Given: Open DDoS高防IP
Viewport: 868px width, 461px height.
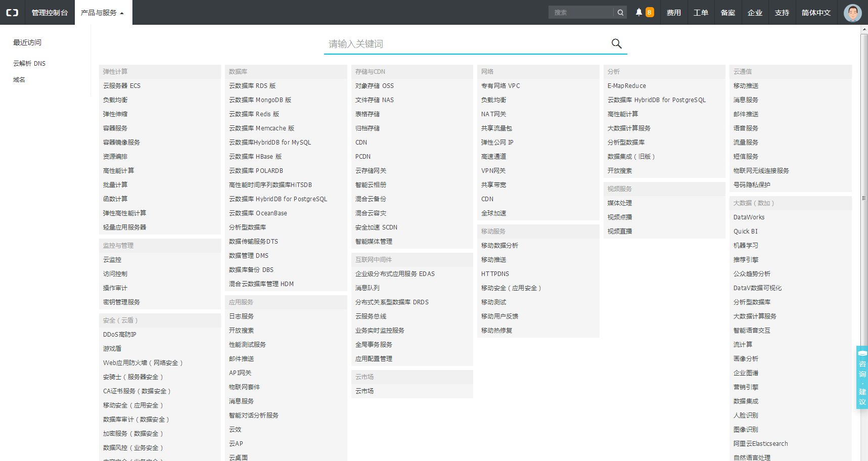Looking at the screenshot, I should point(120,335).
